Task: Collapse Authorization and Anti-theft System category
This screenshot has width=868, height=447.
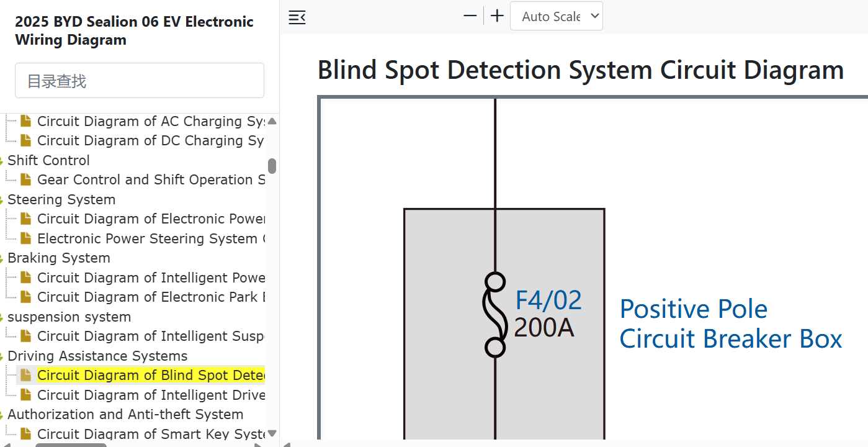Action: point(125,414)
